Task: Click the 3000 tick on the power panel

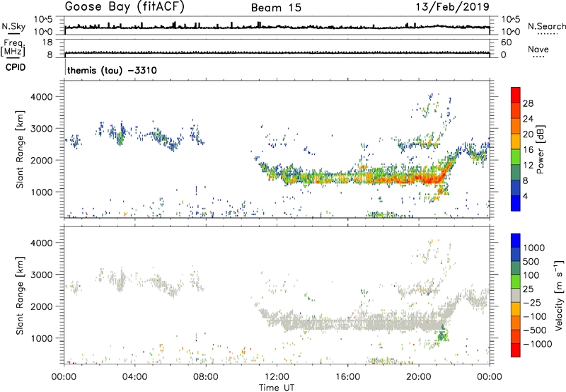Action: click(x=41, y=129)
